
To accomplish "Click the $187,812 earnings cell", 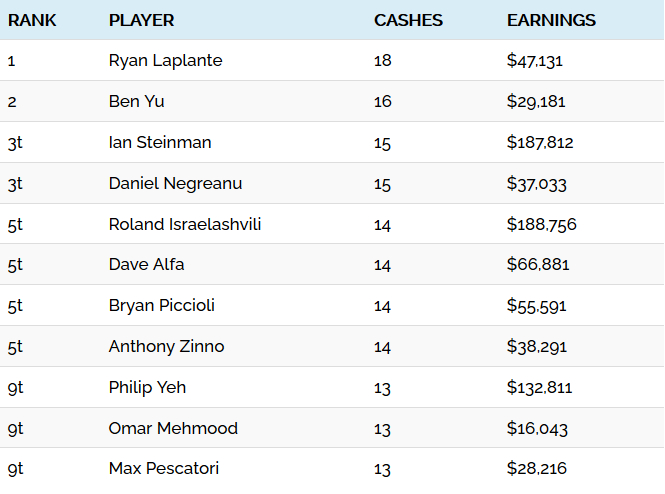I will click(x=540, y=142).
